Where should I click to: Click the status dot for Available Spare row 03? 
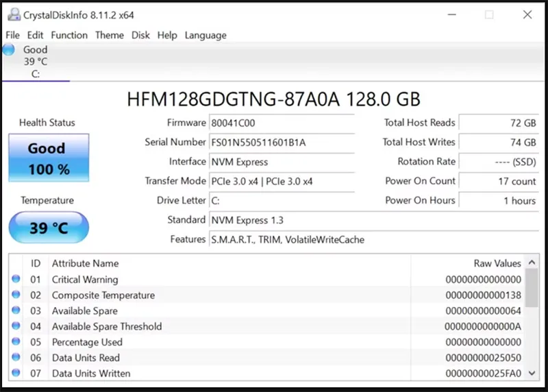pos(16,310)
